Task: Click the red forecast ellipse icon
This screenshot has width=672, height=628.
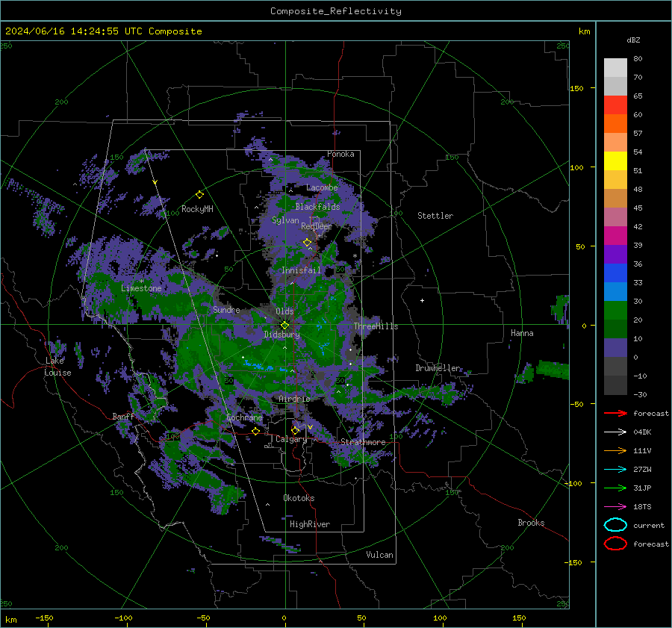Action: 615,544
